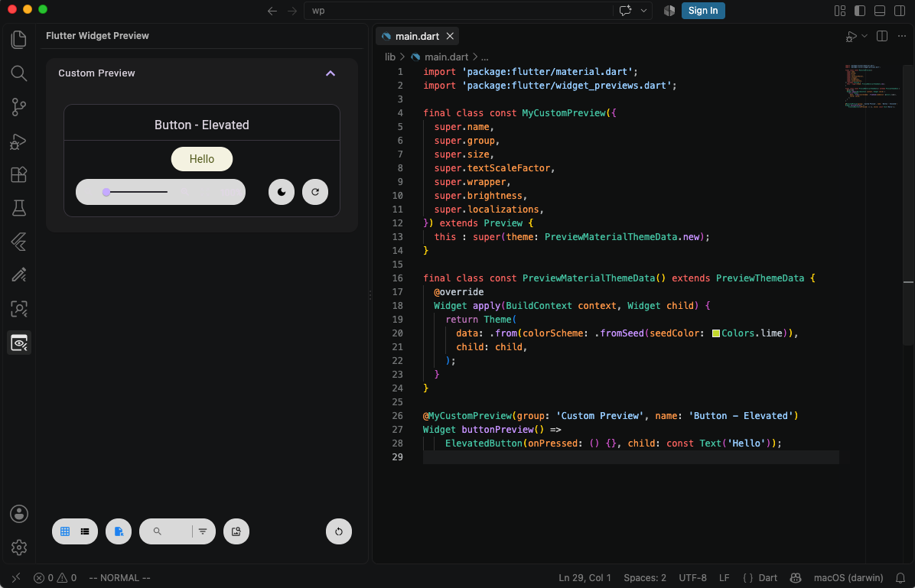
Task: Toggle Secondary Side Bar visibility
Action: click(900, 11)
